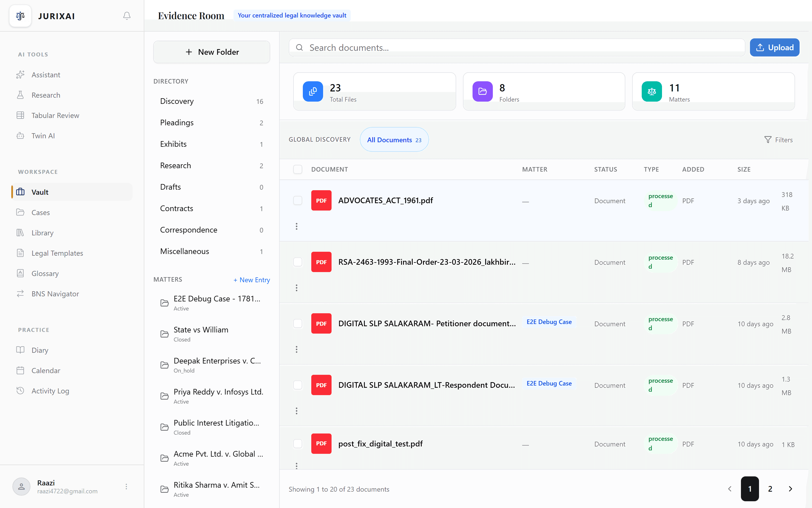Viewport: 812px width, 508px height.
Task: Open the Research directory folder
Action: tap(212, 166)
